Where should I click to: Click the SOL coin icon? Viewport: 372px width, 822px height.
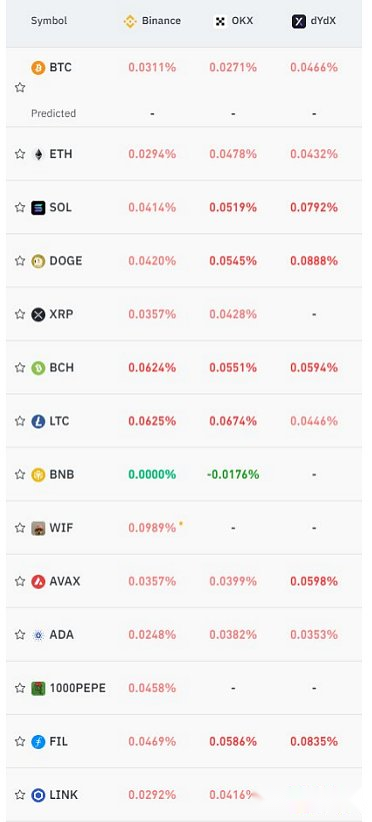point(38,208)
